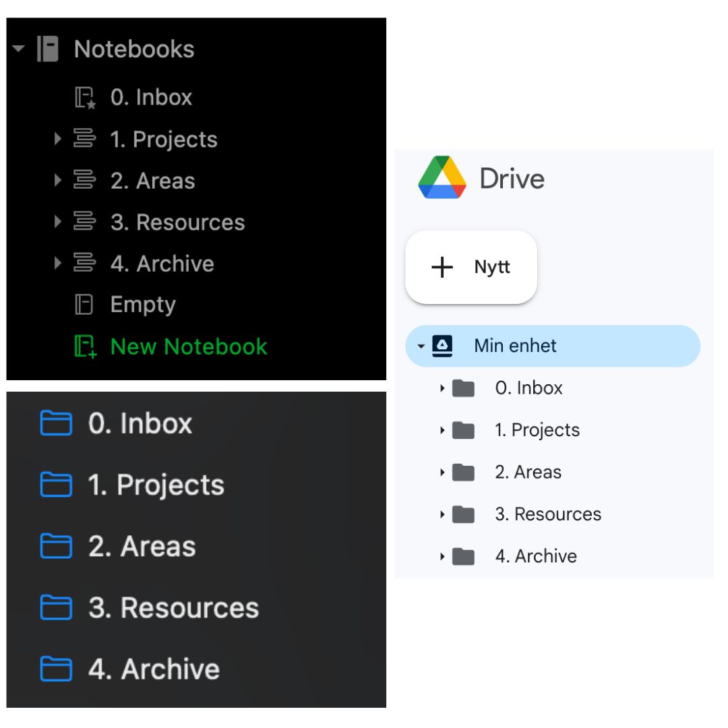Image resolution: width=728 pixels, height=728 pixels.
Task: Expand the Drive 0. Inbox folder arrow
Action: coord(442,388)
